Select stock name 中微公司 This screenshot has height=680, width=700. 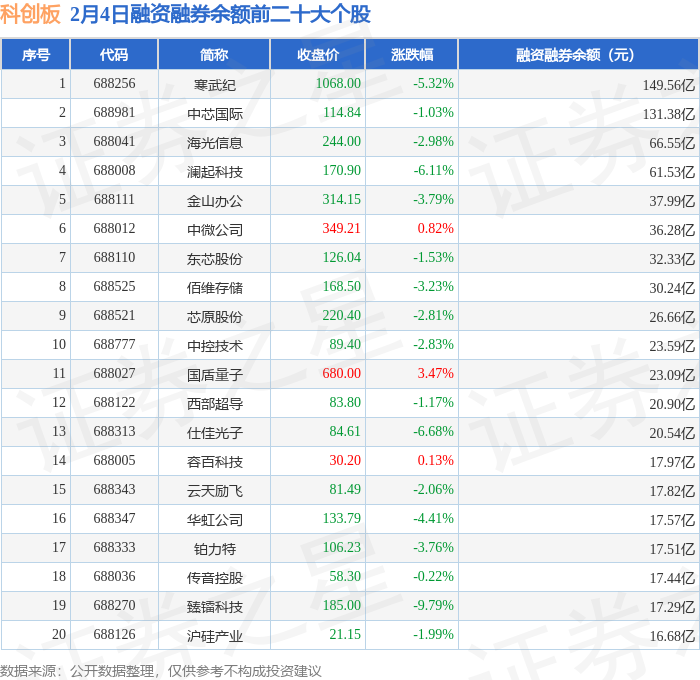pyautogui.click(x=215, y=230)
